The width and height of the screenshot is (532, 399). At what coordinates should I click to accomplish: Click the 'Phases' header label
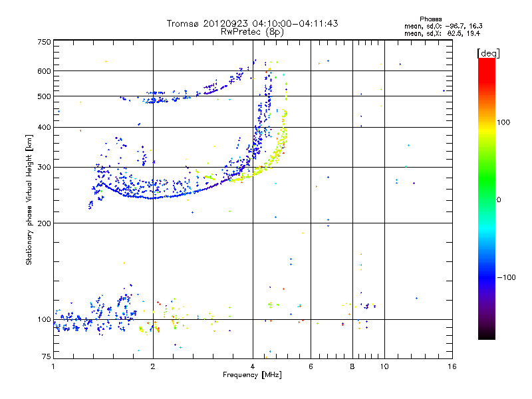point(430,19)
